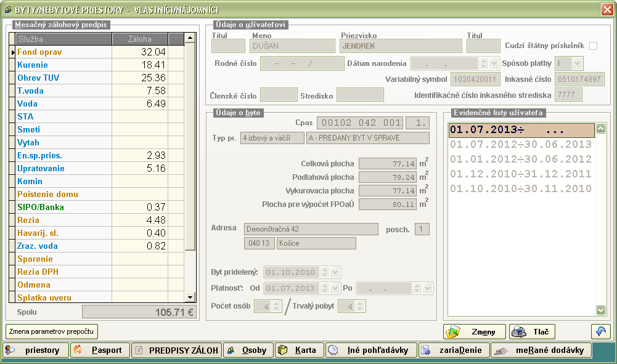The image size is (617, 364).
Task: Click the Platnosť Od date spinner
Action: tap(325, 288)
